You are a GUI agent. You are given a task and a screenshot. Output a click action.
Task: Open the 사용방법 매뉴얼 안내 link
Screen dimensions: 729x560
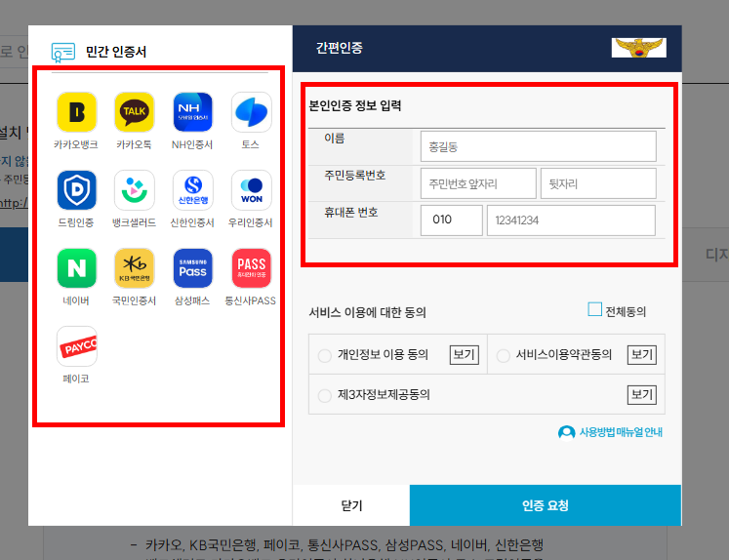[x=621, y=432]
